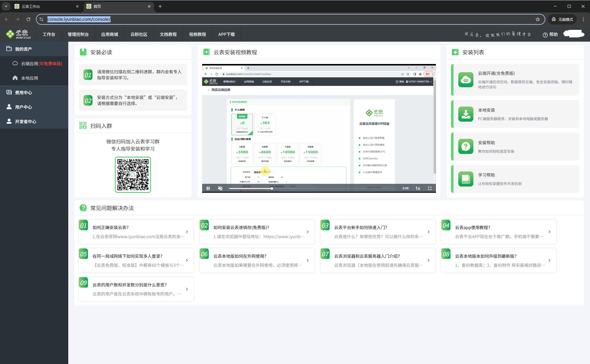Open a new browser tab
The image size is (590, 364).
tap(160, 6)
